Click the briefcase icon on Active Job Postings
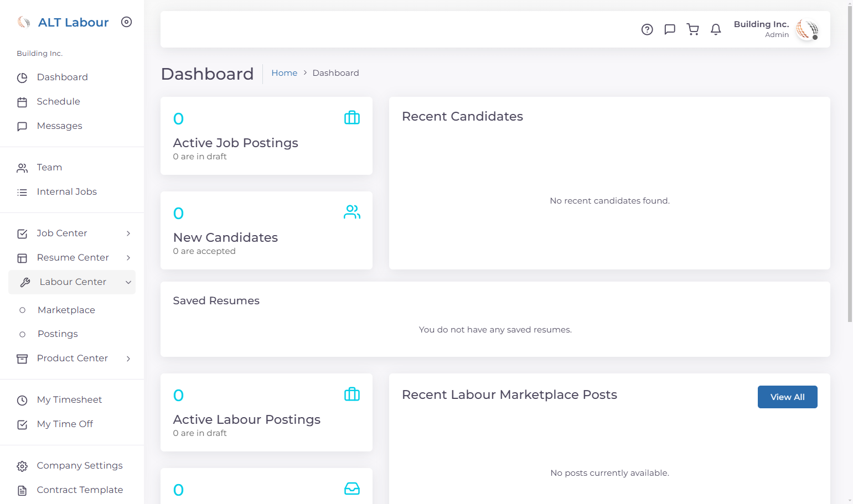This screenshot has height=504, width=853. tap(352, 118)
